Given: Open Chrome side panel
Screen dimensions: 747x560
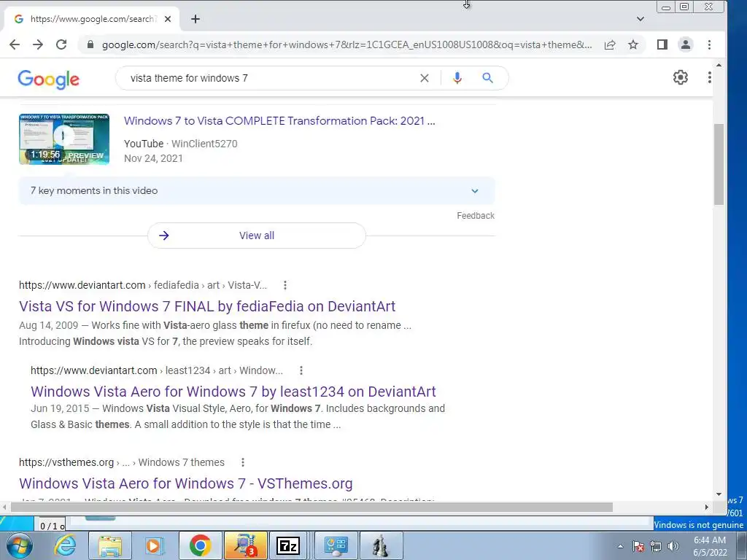Looking at the screenshot, I should (662, 44).
